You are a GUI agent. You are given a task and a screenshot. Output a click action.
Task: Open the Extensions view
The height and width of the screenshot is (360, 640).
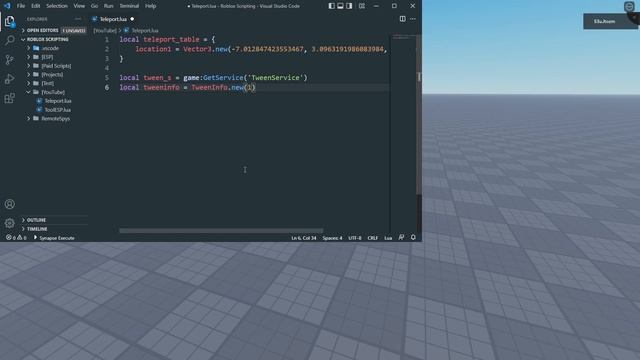(9, 98)
